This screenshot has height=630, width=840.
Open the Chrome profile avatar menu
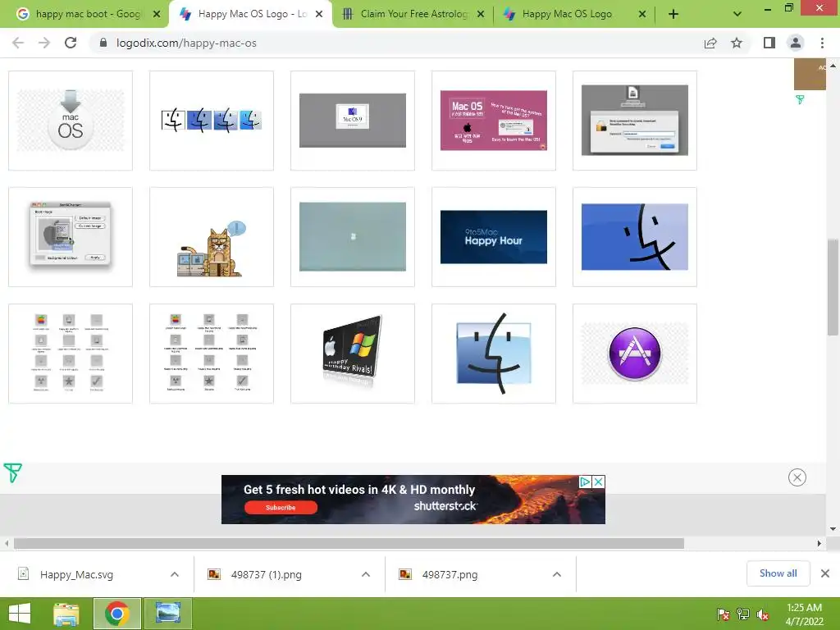pyautogui.click(x=796, y=43)
